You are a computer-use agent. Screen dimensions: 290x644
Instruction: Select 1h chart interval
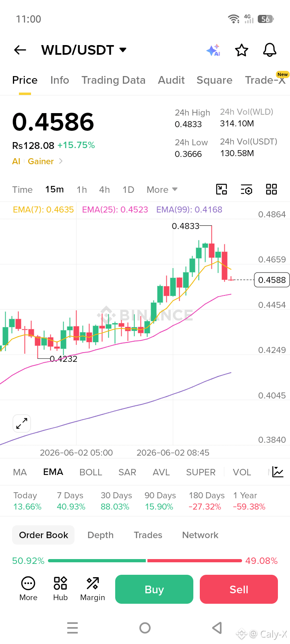point(82,190)
